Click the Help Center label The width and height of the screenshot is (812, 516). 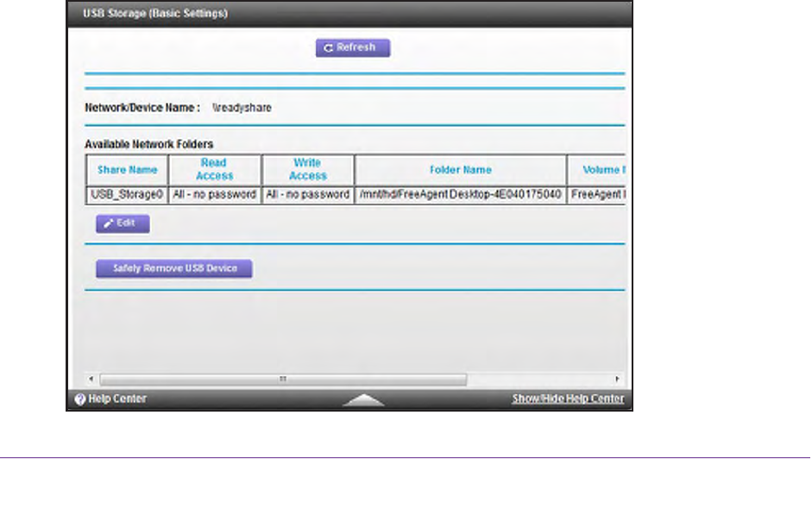(117, 399)
